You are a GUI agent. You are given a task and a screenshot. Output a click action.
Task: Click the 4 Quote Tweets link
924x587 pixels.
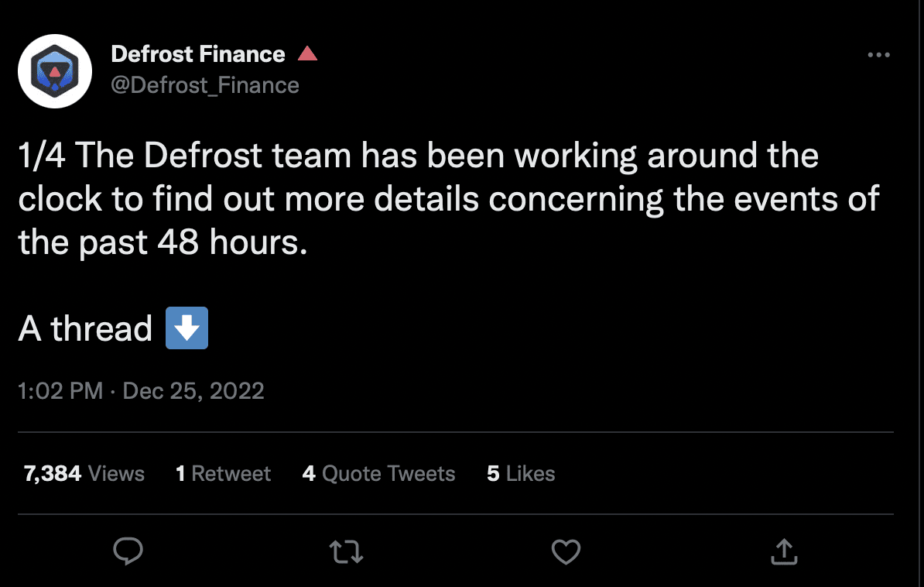(378, 473)
